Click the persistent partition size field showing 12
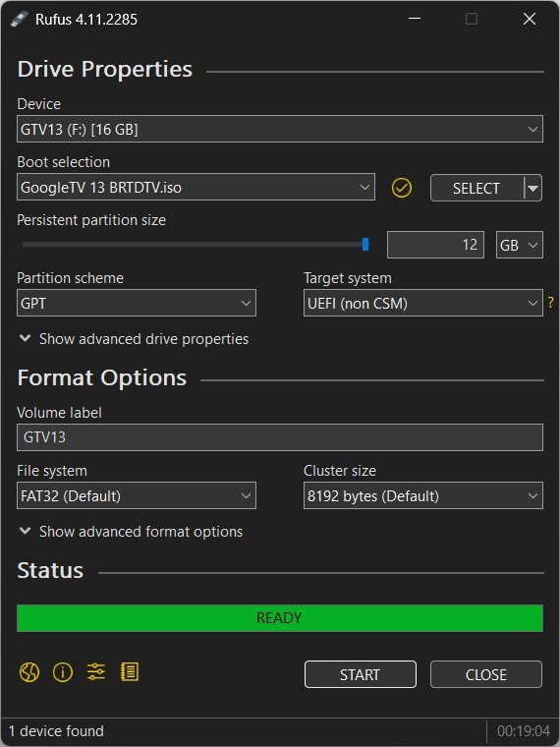The image size is (560, 747). tap(435, 245)
